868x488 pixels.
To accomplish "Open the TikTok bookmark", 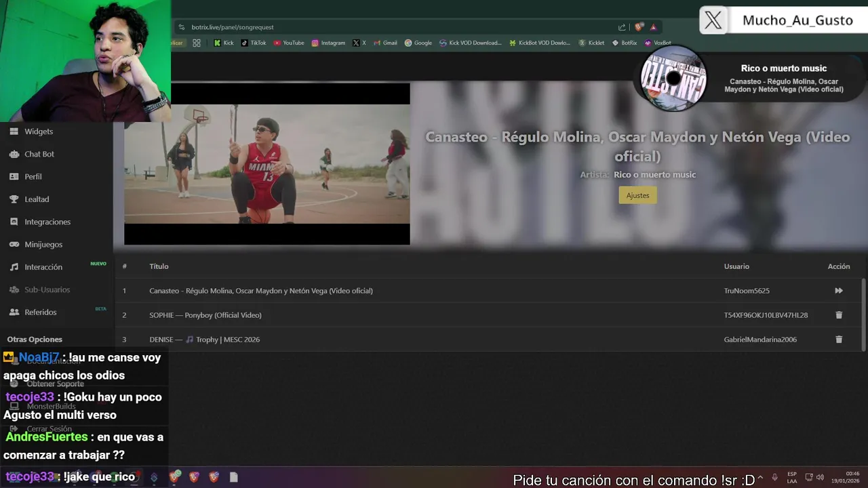I will (x=254, y=43).
